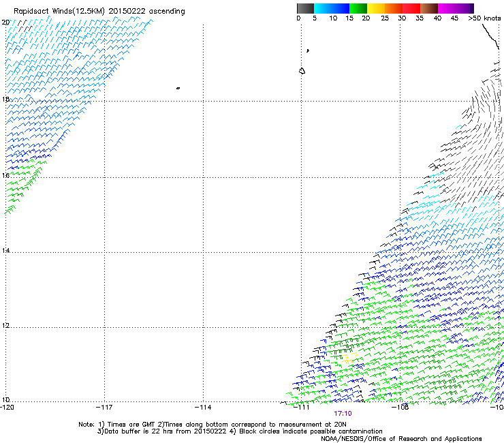Click the tiny island outline west of -114
The width and height of the screenshot is (504, 443).
pos(178,88)
